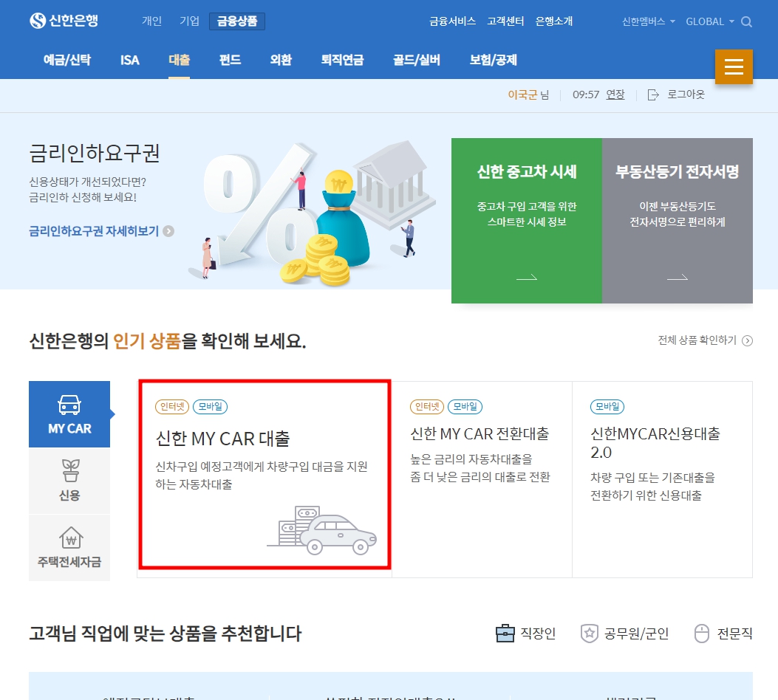Screen dimensions: 778x700
Task: Open the 보험/공제 menu item
Action: click(494, 60)
